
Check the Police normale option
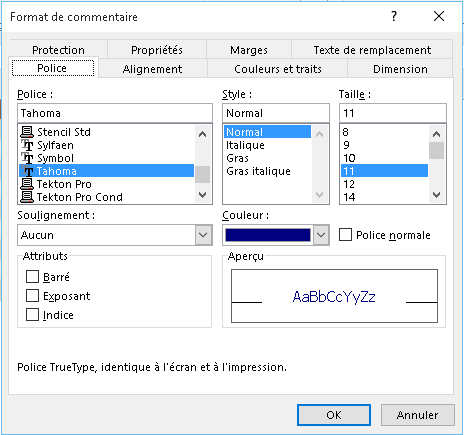pyautogui.click(x=345, y=234)
